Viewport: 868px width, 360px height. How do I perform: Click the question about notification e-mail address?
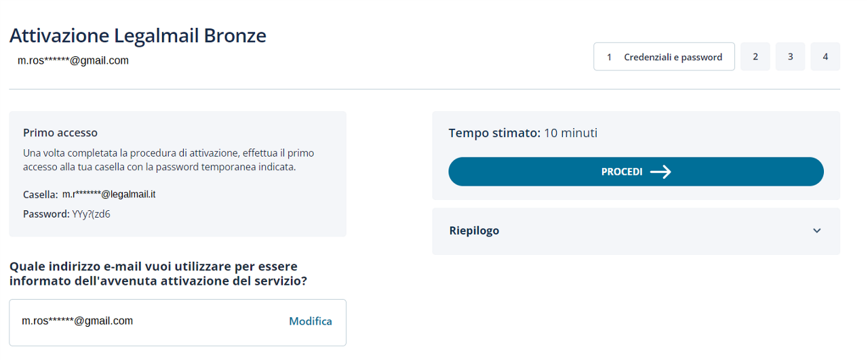click(158, 273)
